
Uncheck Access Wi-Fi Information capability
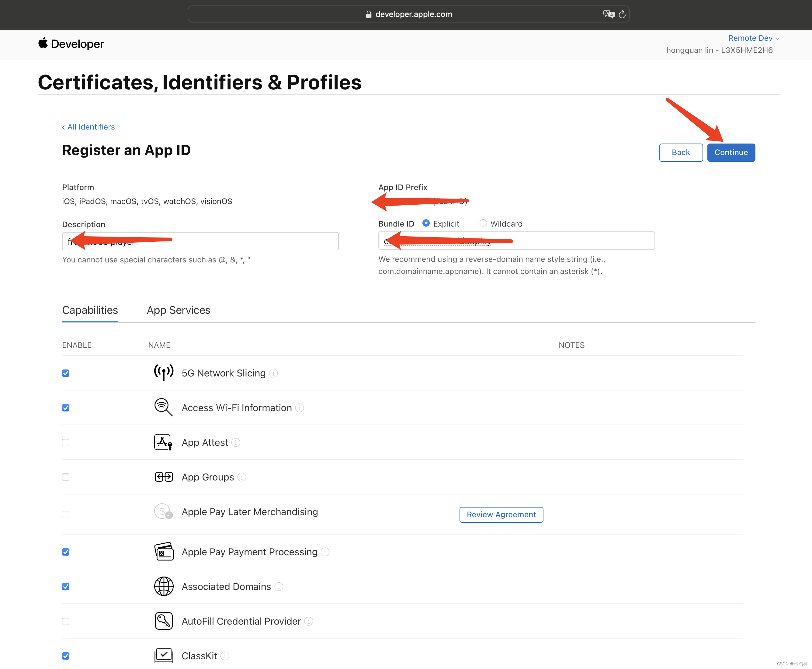tap(66, 408)
